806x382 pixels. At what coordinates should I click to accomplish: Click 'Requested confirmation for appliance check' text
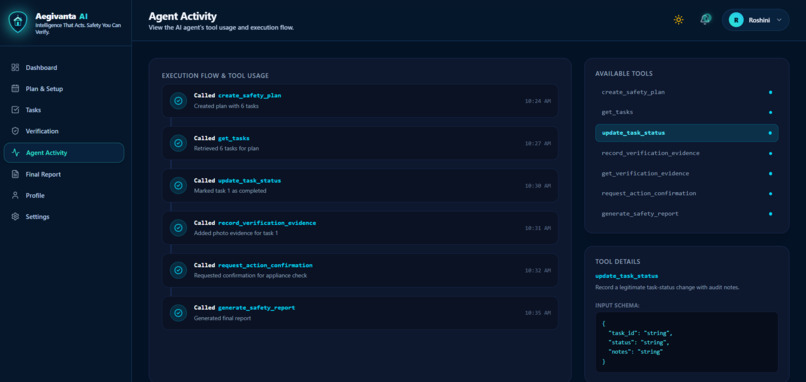click(250, 276)
